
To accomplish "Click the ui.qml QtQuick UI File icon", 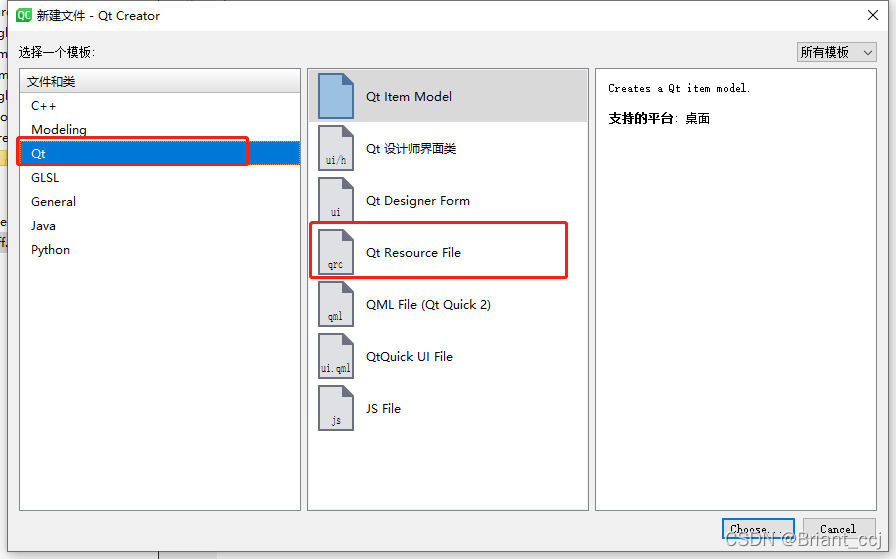I will tap(336, 356).
